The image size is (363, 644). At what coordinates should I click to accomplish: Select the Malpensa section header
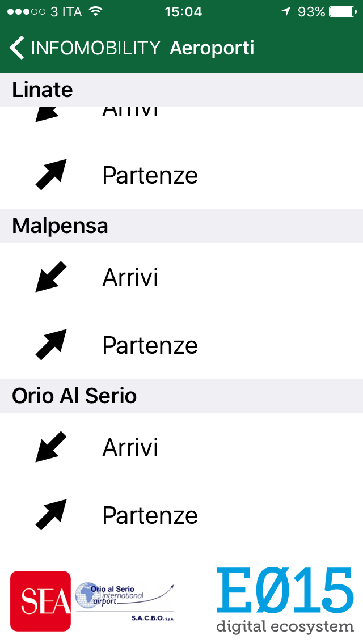(x=60, y=226)
